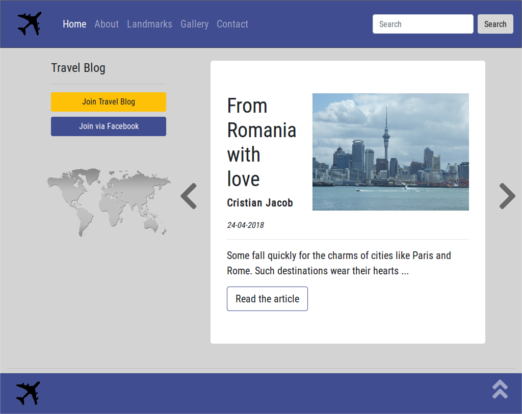Screen dimensions: 522x414
Task: Focus the Search input field
Action: (423, 24)
